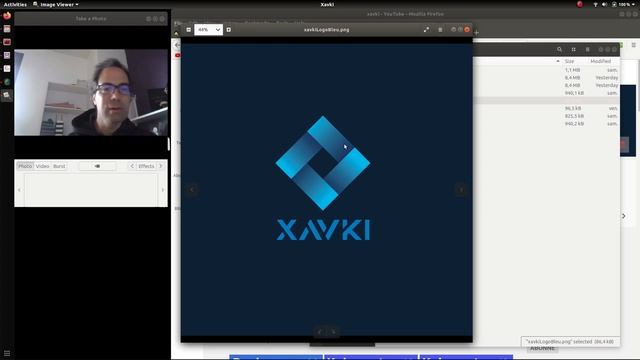Open the fifth white dock icon

click(7, 69)
